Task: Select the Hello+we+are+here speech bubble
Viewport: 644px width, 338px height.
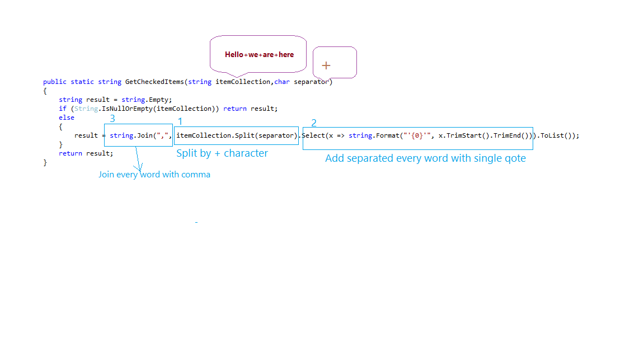Action: click(x=258, y=53)
